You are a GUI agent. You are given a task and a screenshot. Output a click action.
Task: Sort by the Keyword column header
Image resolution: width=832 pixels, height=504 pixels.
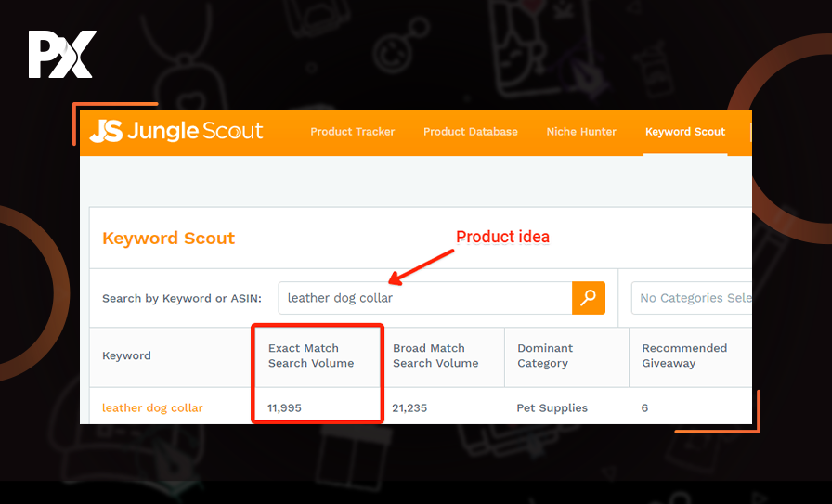pos(126,355)
